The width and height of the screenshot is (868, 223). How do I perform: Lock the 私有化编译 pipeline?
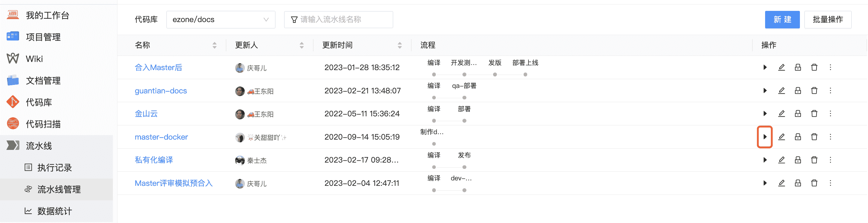pos(797,160)
